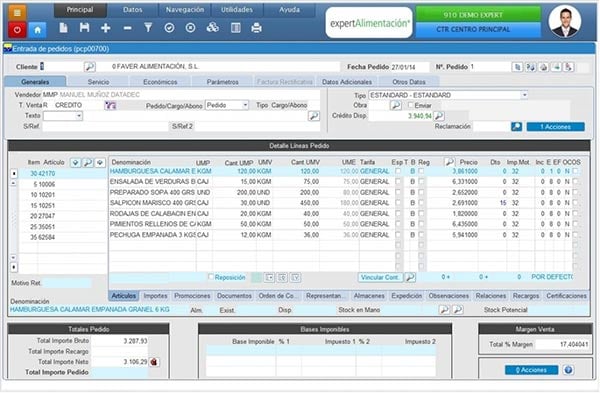
Task: Remove a record with the minus icon
Action: tap(127, 28)
